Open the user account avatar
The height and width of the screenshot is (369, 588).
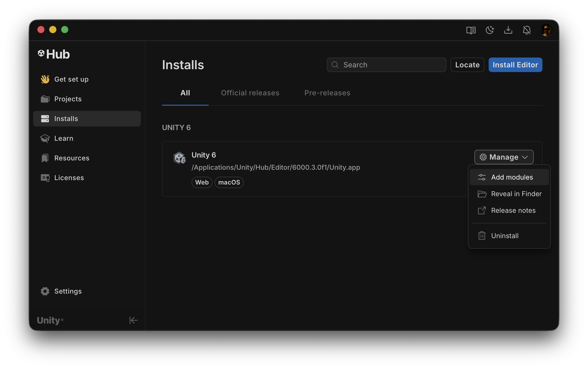(546, 30)
